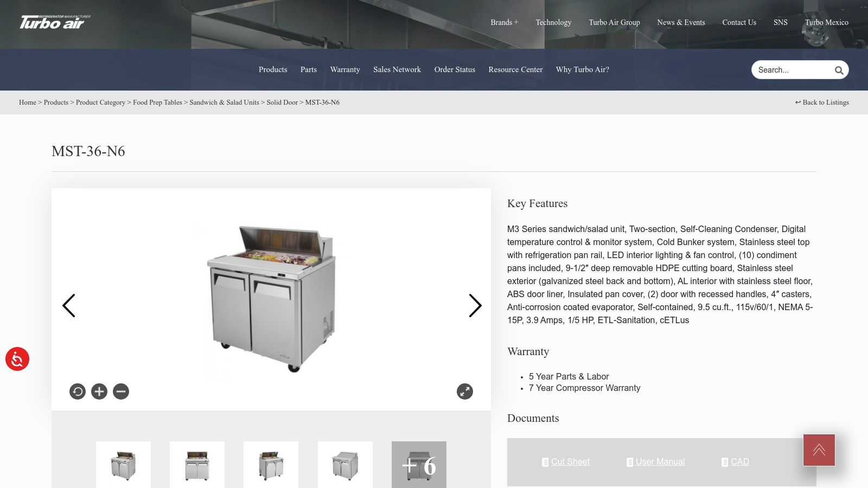This screenshot has width=868, height=488.
Task: Open Sales Network navigation item
Action: click(397, 69)
